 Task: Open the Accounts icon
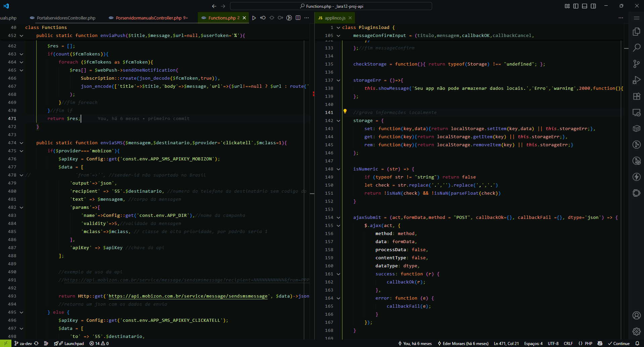636,315
